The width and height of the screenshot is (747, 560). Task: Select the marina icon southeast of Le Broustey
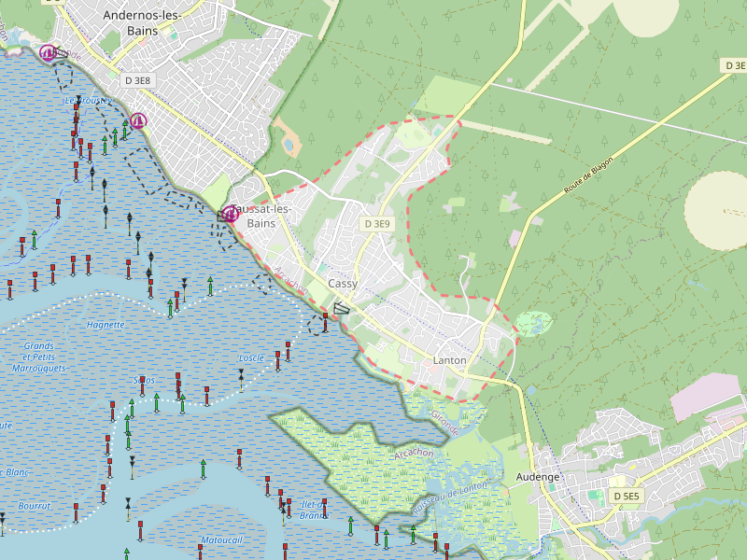click(x=138, y=119)
